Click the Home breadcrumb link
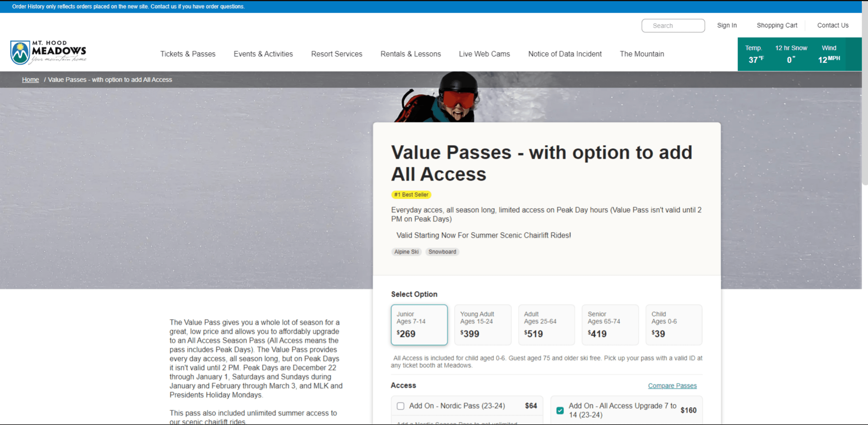 [30, 80]
